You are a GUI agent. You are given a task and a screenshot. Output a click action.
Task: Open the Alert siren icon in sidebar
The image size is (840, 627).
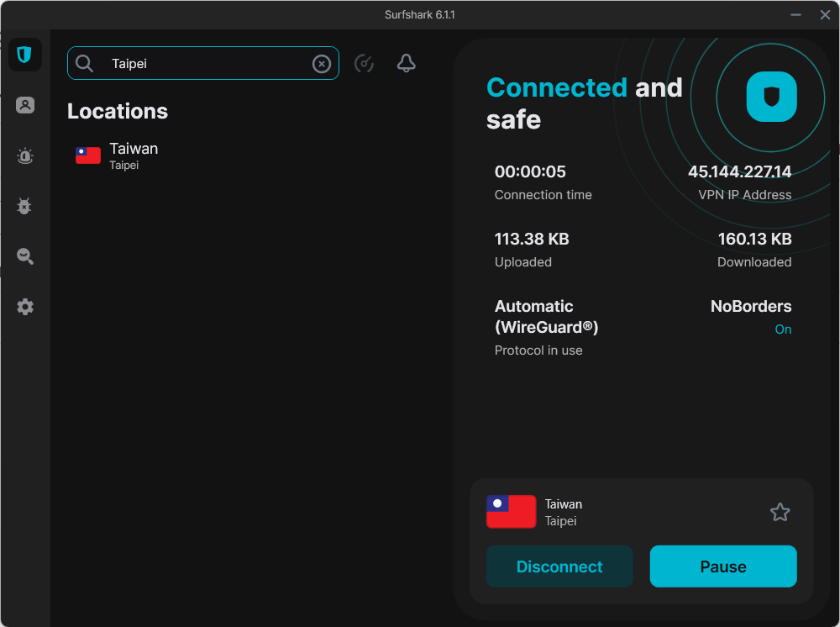pos(25,156)
